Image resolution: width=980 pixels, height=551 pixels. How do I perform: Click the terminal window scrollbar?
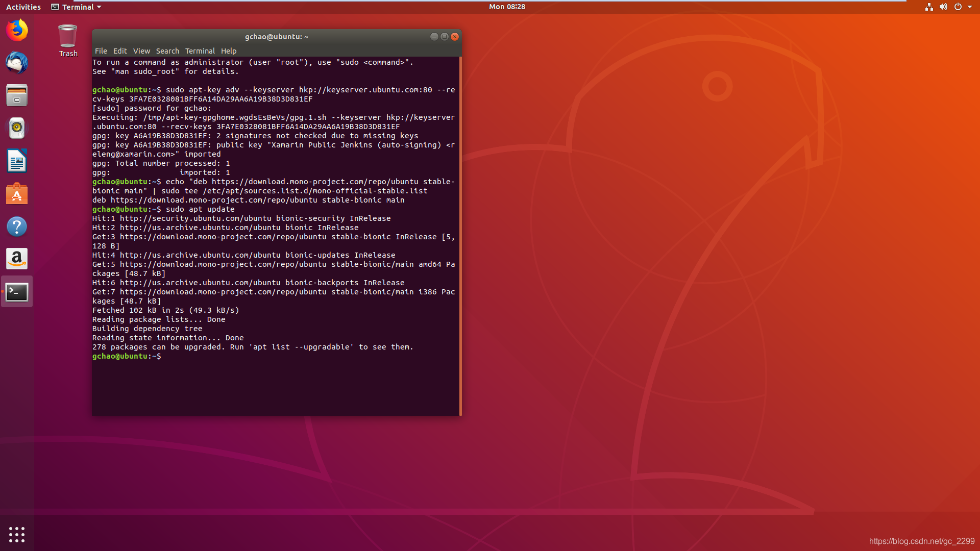tap(460, 236)
